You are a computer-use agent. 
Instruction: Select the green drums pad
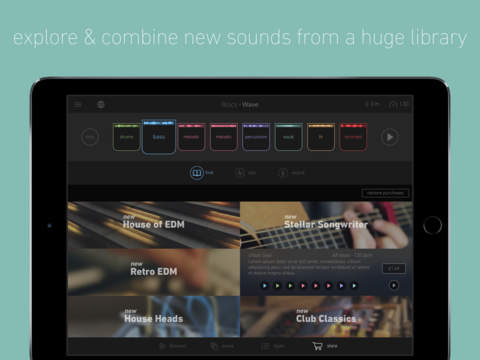(126, 137)
